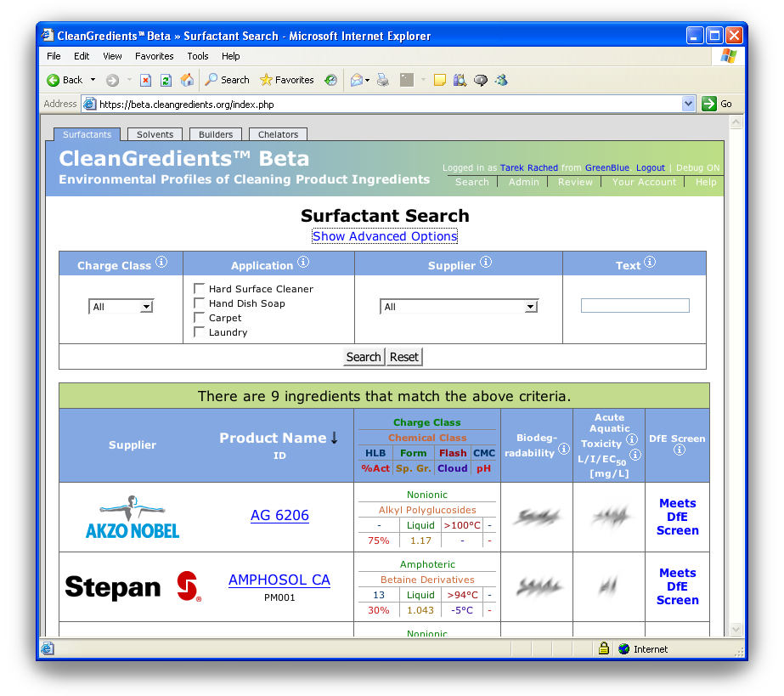Screen dimensions: 784x696
Task: Expand the address bar history dropdown
Action: (688, 104)
